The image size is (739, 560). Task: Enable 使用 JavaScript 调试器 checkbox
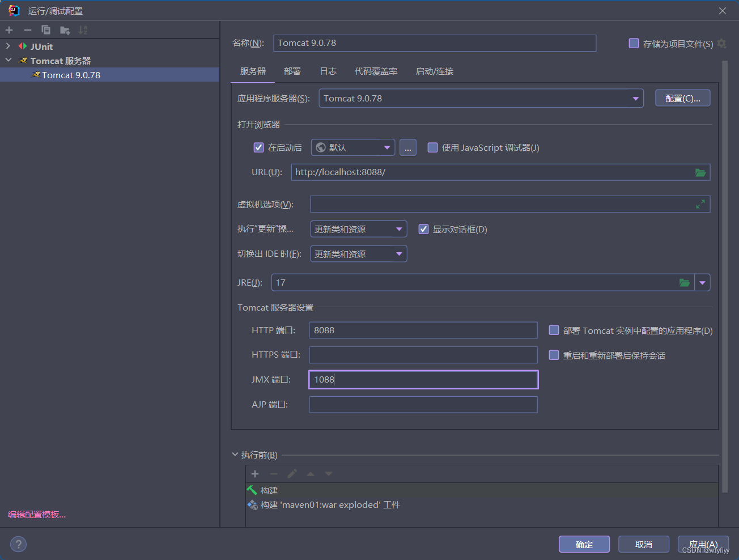click(432, 147)
